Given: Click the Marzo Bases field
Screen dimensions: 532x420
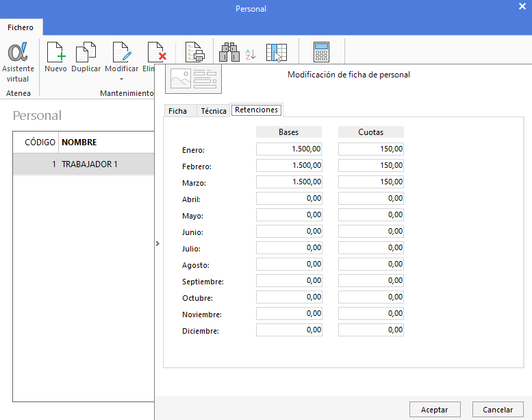Looking at the screenshot, I should pos(289,182).
